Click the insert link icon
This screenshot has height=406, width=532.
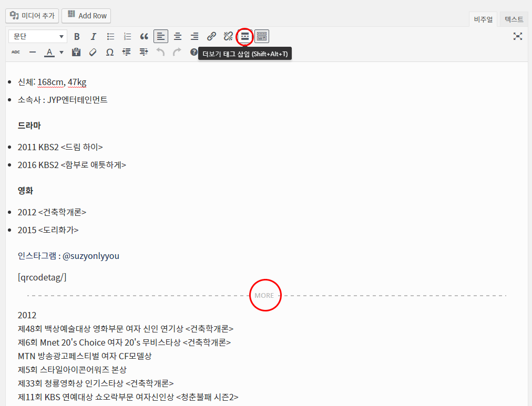[x=211, y=36]
